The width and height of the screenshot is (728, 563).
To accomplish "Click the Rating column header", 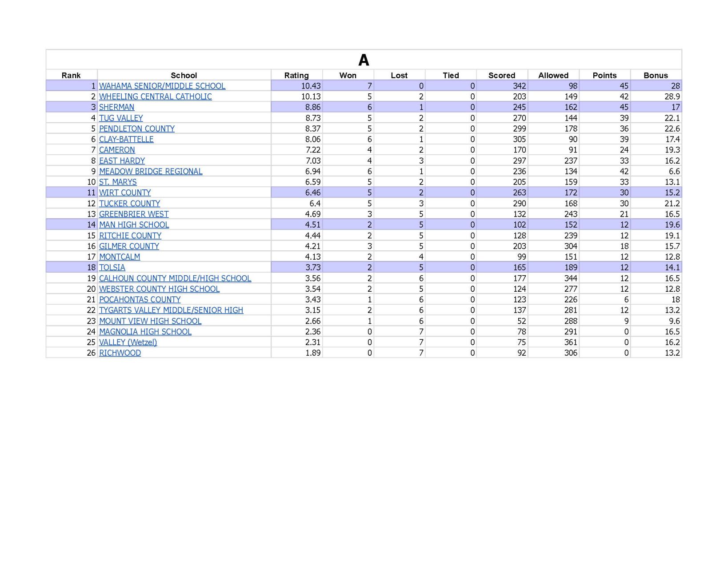I will click(x=296, y=75).
